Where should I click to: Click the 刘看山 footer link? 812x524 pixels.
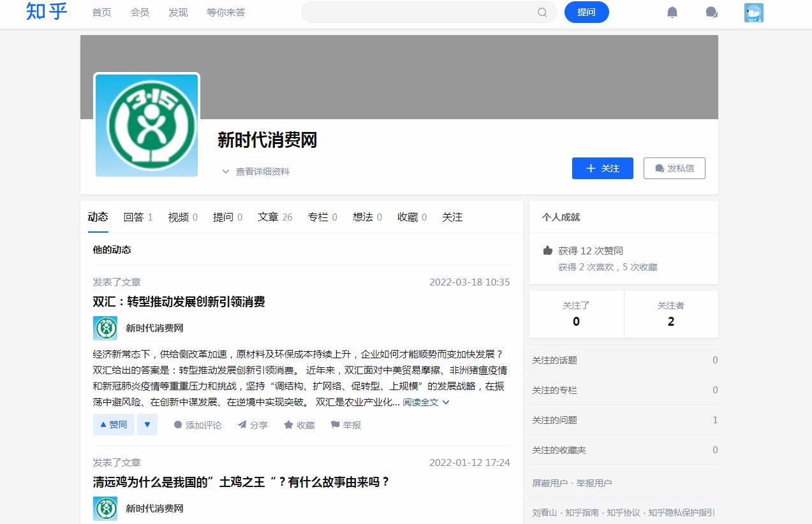tap(544, 513)
